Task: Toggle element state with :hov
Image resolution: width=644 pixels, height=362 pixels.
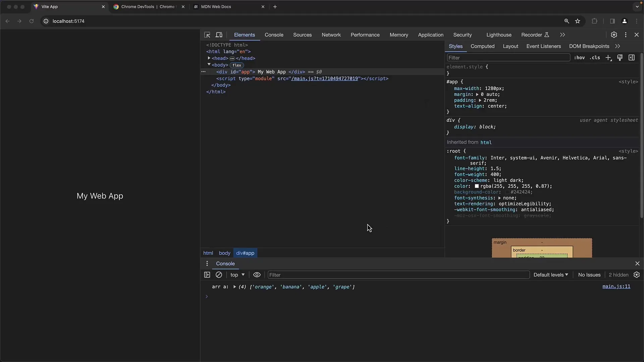Action: (x=579, y=58)
